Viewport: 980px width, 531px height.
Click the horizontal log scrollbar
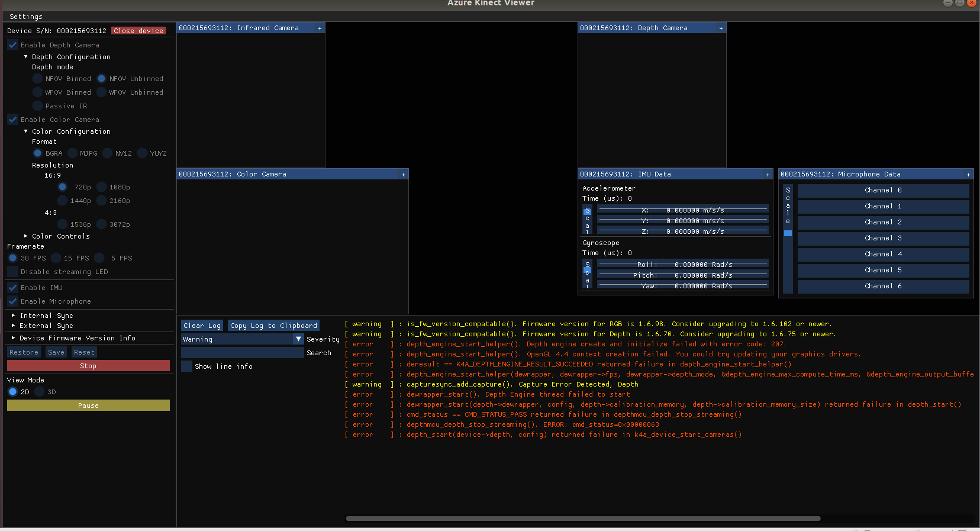point(583,519)
